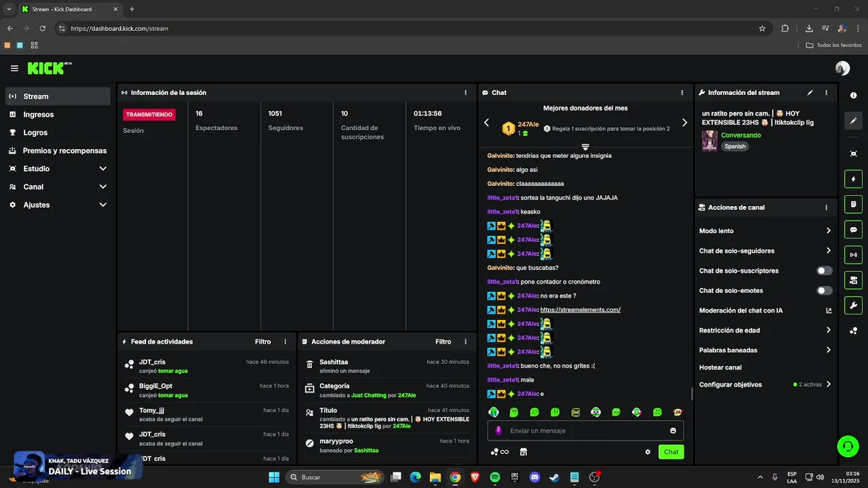The image size is (868, 488).
Task: Open Spotify from the taskbar
Action: [495, 477]
